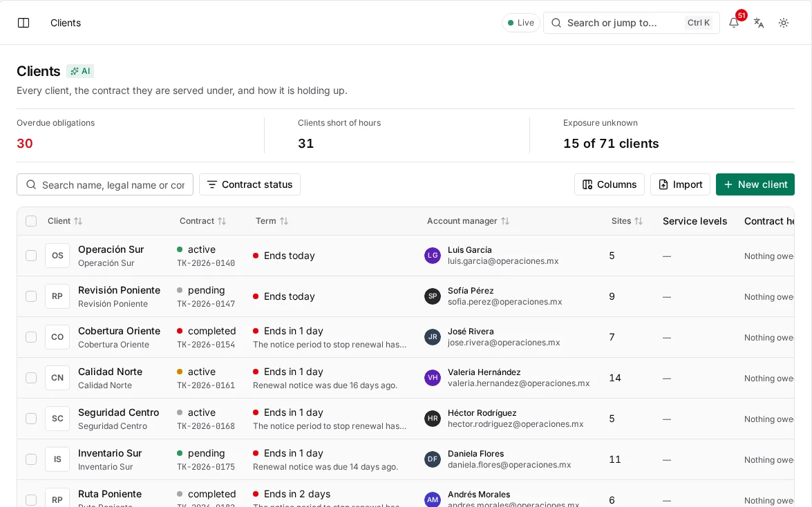Click email luis.garcia@operaciones.mx
812x507 pixels.
tap(503, 261)
